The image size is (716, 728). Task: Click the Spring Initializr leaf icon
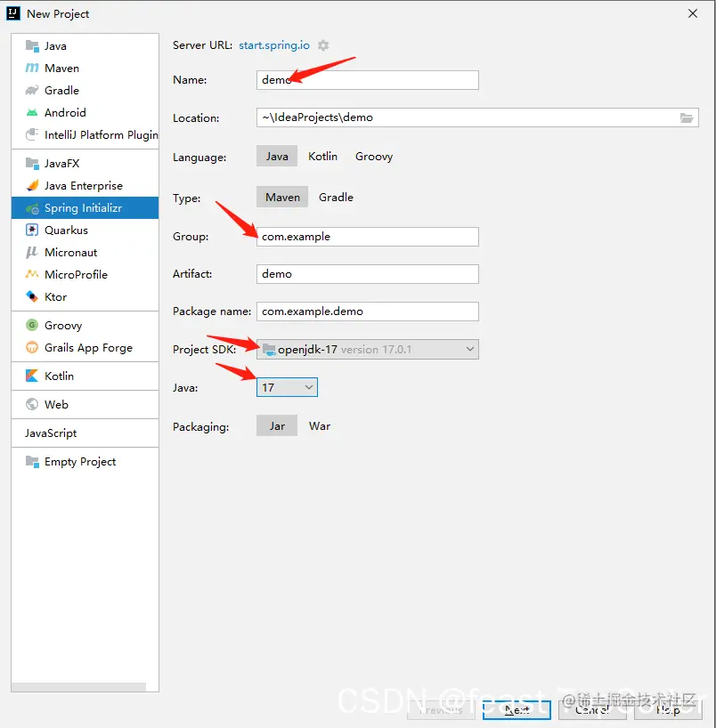[x=32, y=208]
